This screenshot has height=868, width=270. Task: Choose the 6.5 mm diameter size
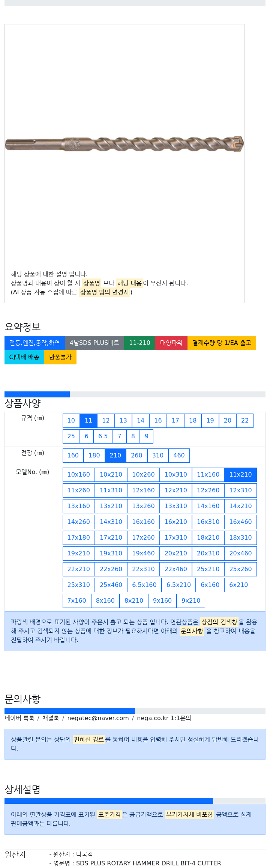tap(103, 436)
